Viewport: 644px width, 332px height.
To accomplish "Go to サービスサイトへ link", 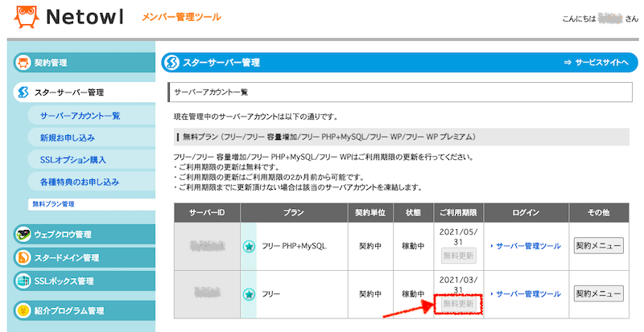I will 597,63.
